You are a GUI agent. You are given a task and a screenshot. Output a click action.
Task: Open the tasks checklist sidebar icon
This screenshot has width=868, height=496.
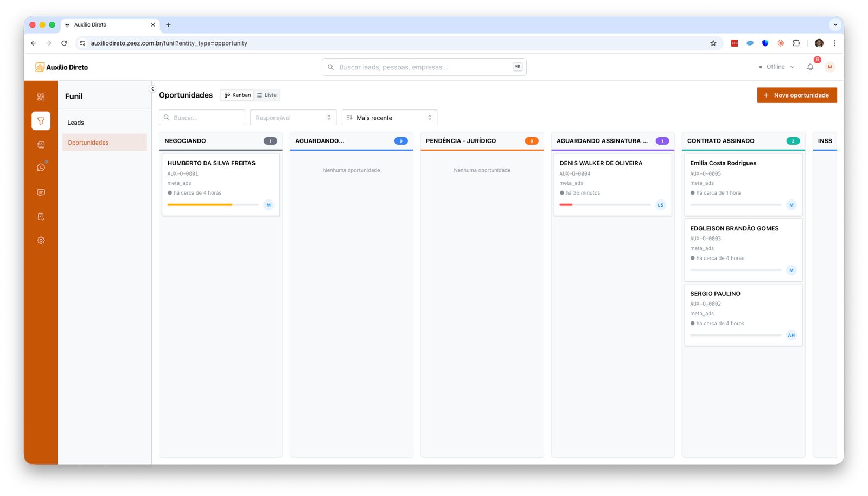[x=41, y=216]
